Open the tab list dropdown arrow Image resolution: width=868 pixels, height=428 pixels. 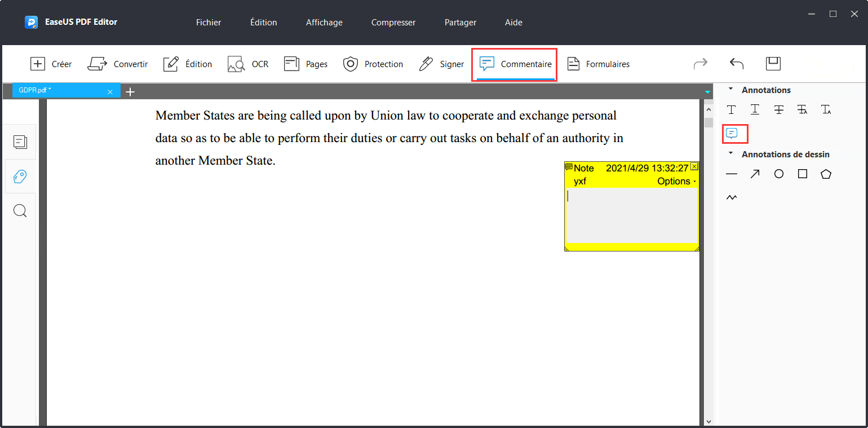click(708, 92)
